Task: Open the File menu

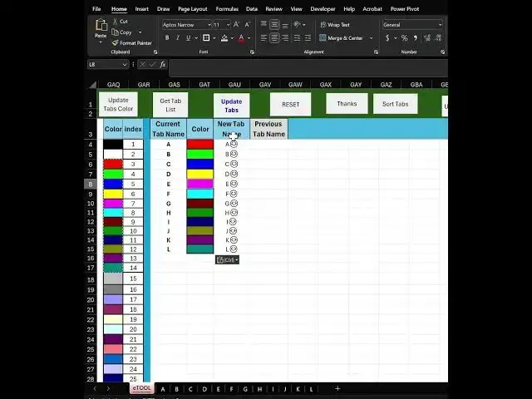Action: 96,9
